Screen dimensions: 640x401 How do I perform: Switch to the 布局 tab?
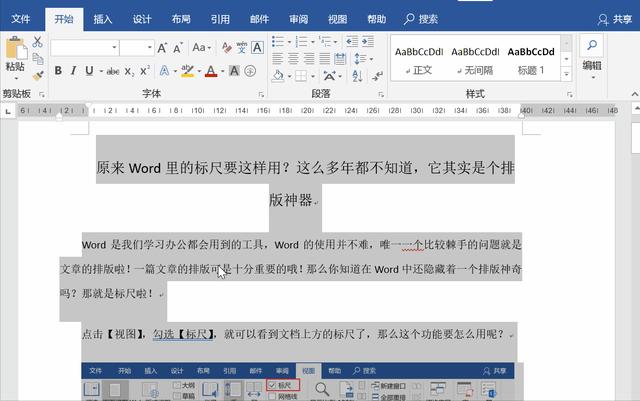181,19
